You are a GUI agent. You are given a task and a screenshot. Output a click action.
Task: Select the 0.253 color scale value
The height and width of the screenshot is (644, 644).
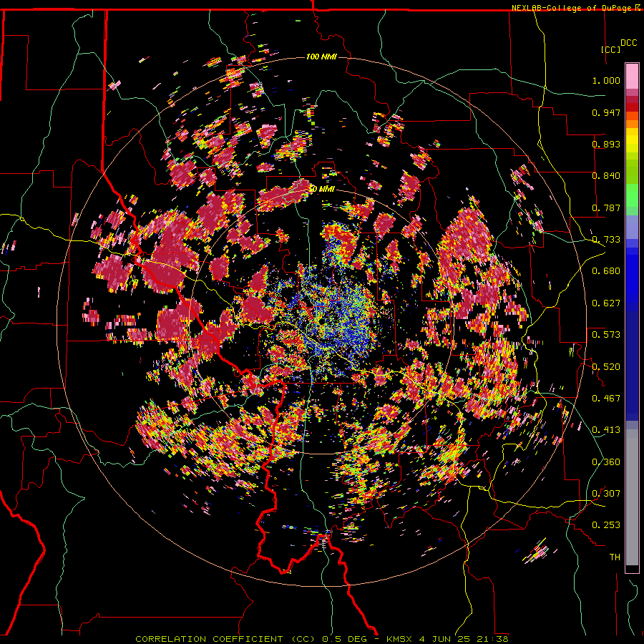tap(606, 525)
